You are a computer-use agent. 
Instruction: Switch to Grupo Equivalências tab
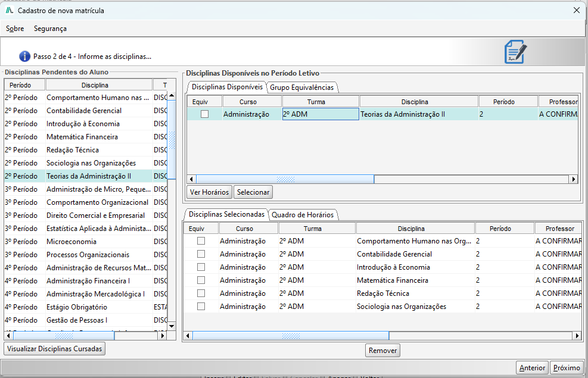pos(302,88)
